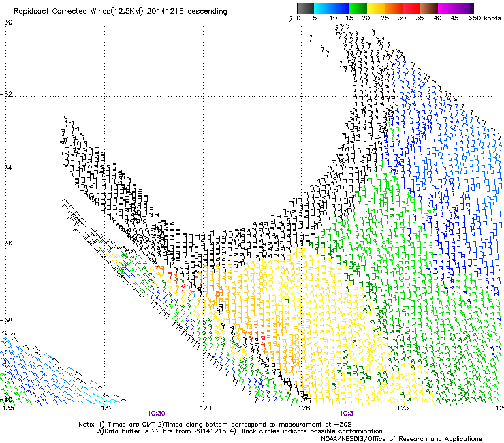Click the gray 0-5 knots color swatch

coord(305,8)
